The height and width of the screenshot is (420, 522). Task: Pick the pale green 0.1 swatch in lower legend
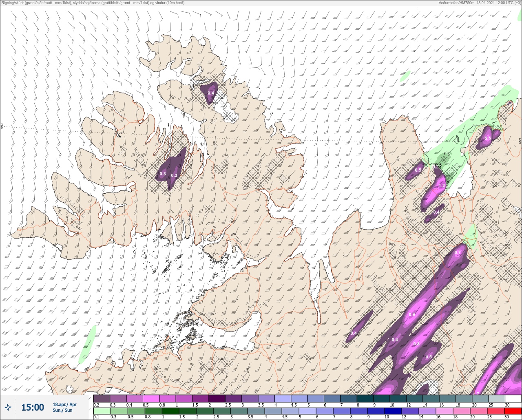click(102, 411)
